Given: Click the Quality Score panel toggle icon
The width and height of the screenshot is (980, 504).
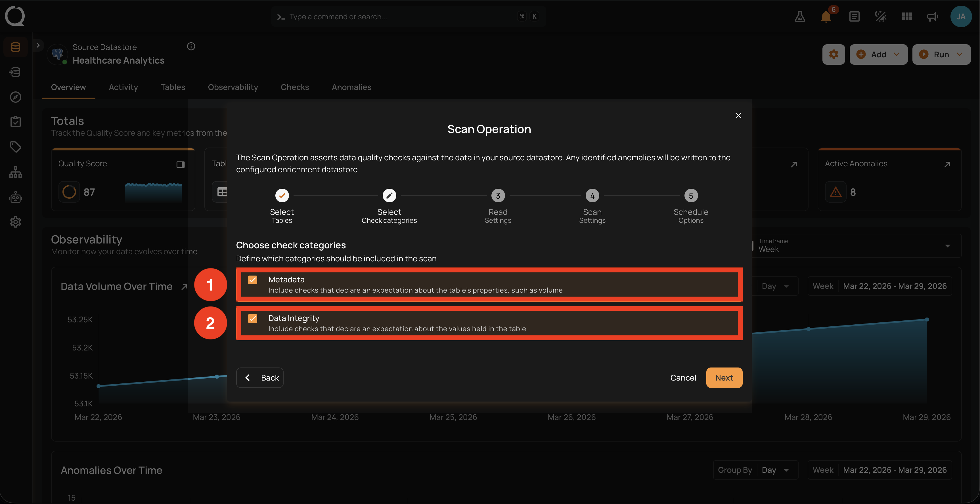Looking at the screenshot, I should click(180, 164).
